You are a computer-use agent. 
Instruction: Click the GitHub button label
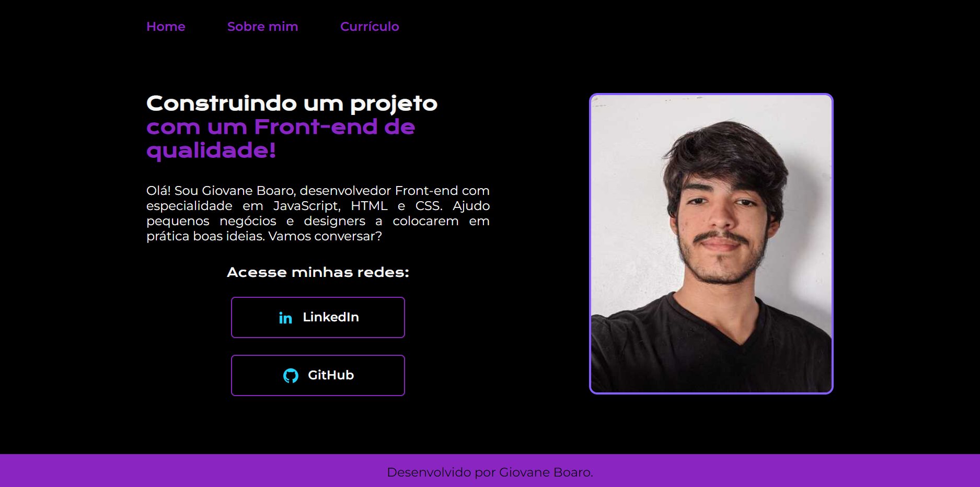[x=331, y=375]
